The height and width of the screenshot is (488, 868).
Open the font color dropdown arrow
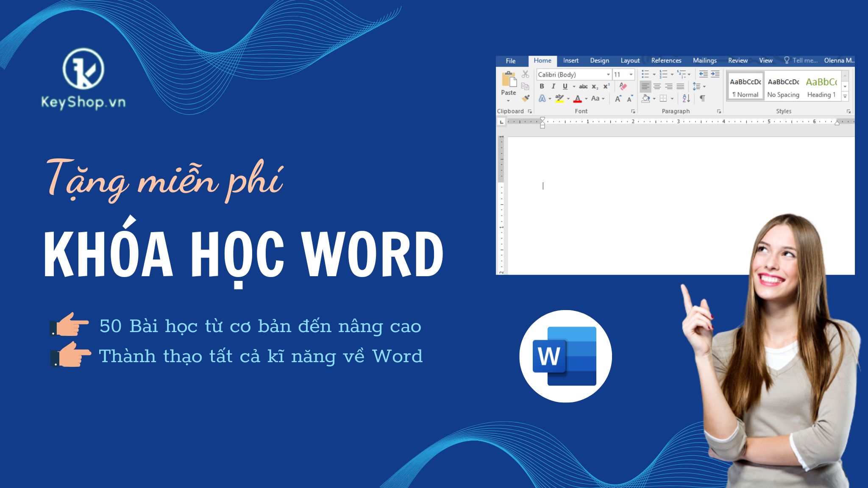586,99
